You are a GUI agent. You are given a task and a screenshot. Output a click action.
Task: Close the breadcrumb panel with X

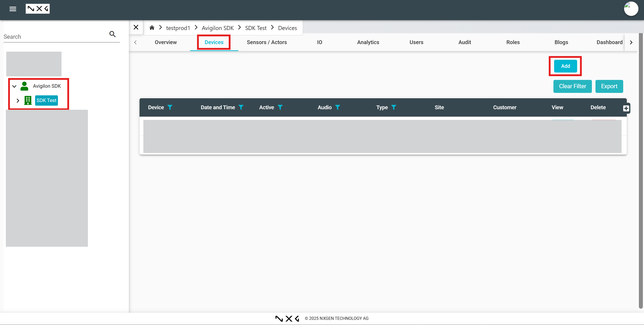136,27
